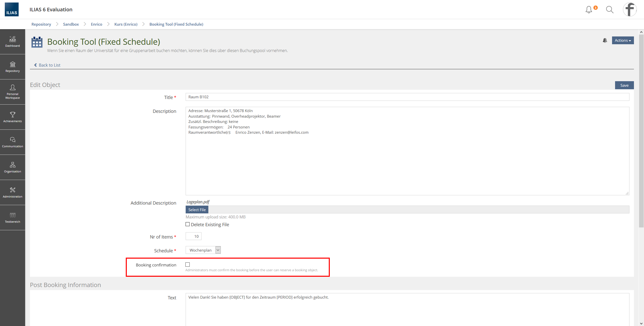
Task: Click the Title input field
Action: point(407,97)
